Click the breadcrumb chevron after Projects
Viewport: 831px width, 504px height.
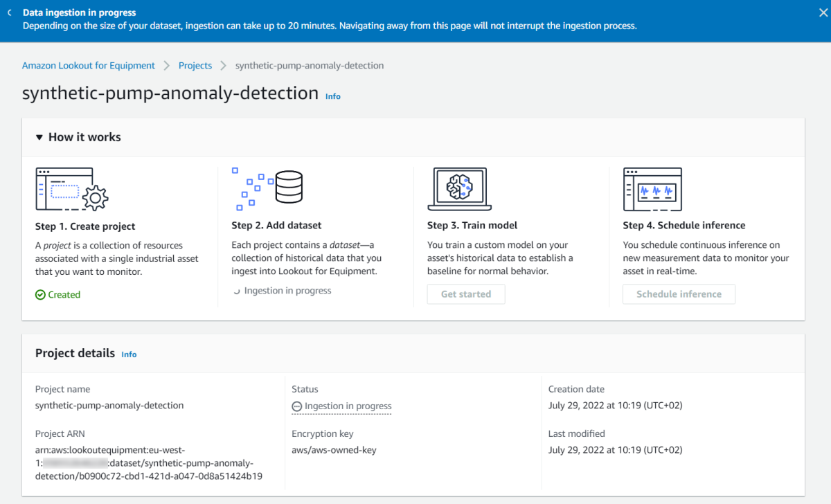[224, 65]
